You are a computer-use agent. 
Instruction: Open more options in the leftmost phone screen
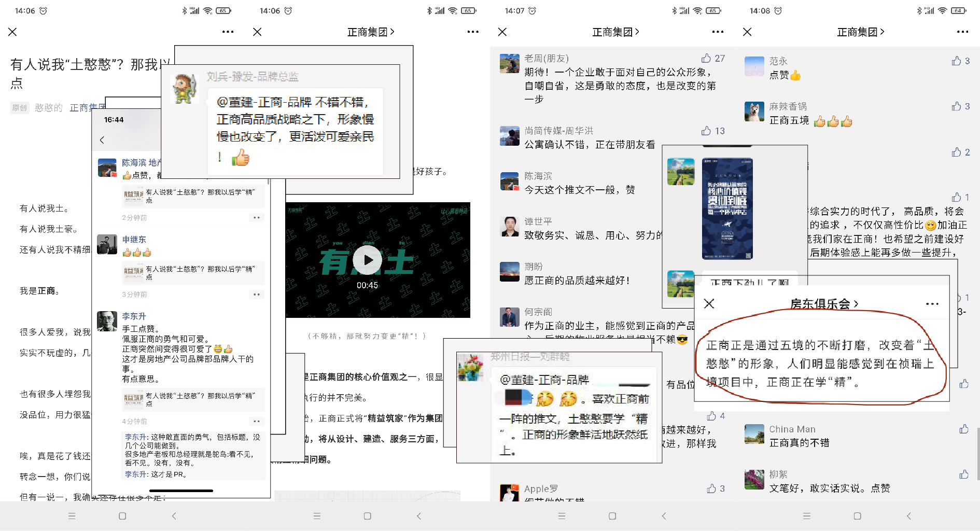point(228,32)
